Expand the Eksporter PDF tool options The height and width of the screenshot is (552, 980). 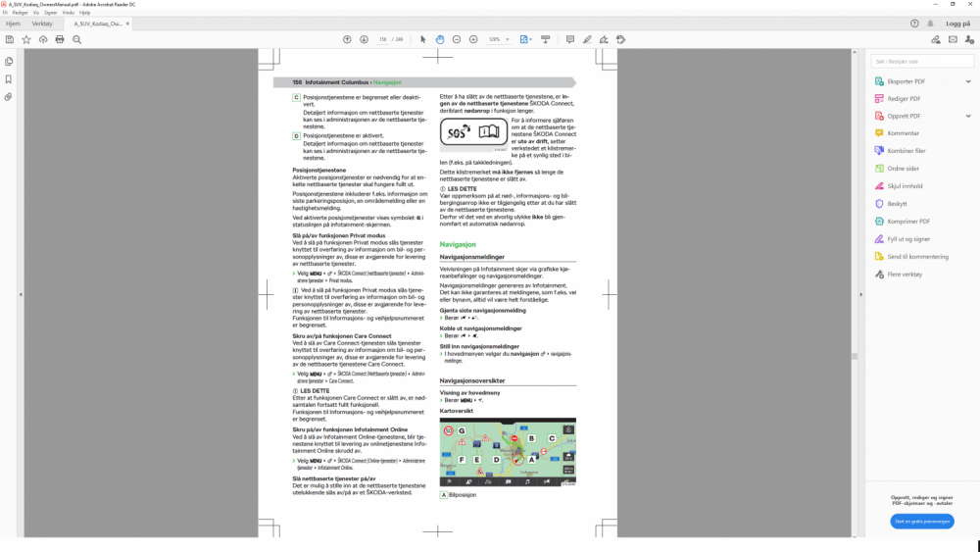pyautogui.click(x=967, y=81)
